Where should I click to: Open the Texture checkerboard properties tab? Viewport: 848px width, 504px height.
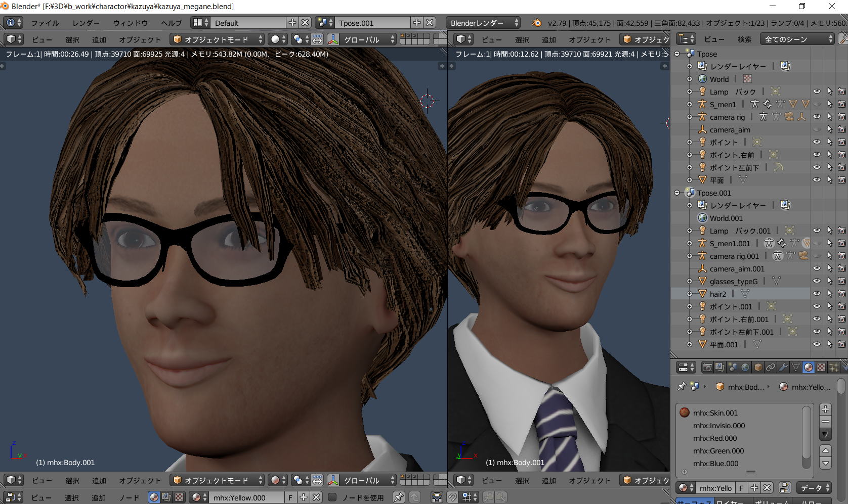click(x=821, y=368)
